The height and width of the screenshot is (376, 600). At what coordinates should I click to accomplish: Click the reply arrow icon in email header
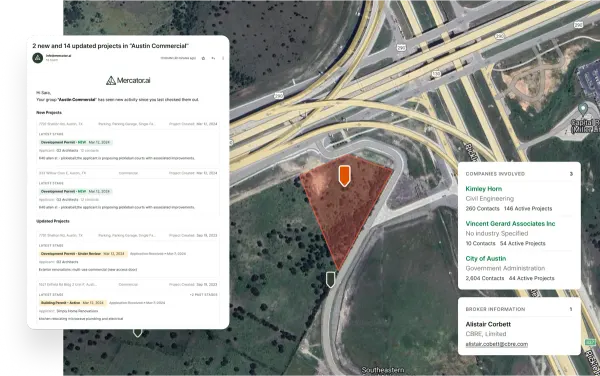pyautogui.click(x=213, y=58)
